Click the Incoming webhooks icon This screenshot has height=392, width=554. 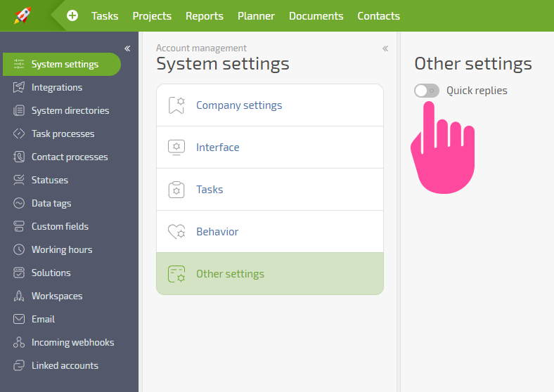pos(19,342)
